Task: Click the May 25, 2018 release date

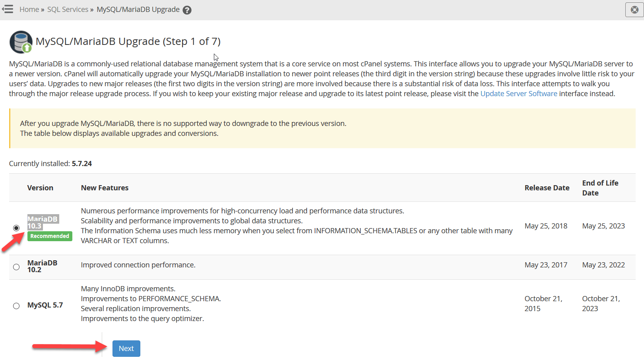Action: [x=546, y=226]
